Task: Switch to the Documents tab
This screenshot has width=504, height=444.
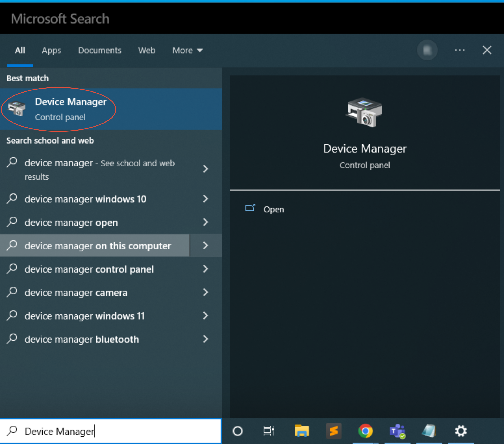Action: (x=100, y=50)
